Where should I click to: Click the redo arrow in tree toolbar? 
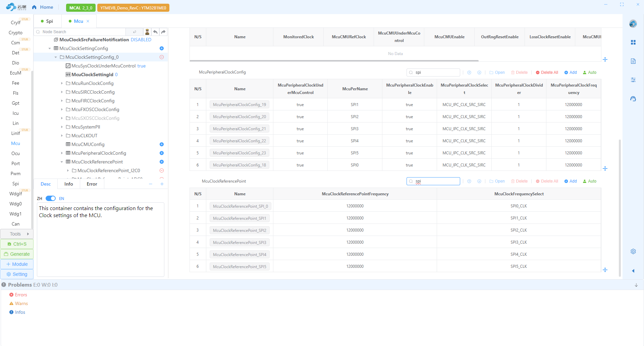pyautogui.click(x=163, y=32)
